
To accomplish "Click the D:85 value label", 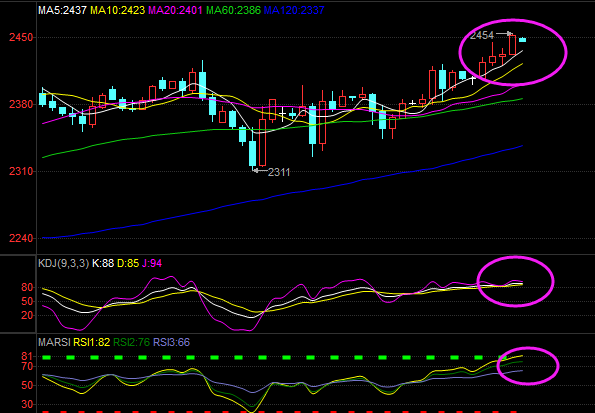I will pos(128,263).
